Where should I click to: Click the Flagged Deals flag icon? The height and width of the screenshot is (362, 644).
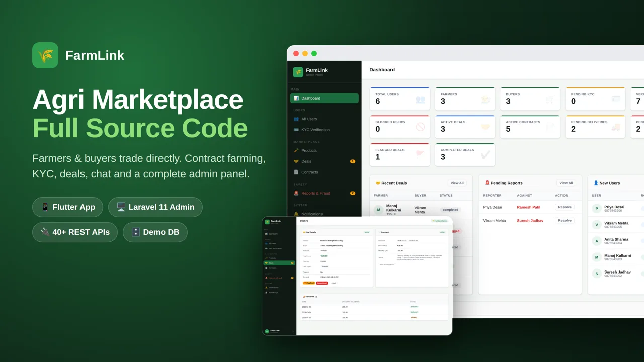click(420, 155)
